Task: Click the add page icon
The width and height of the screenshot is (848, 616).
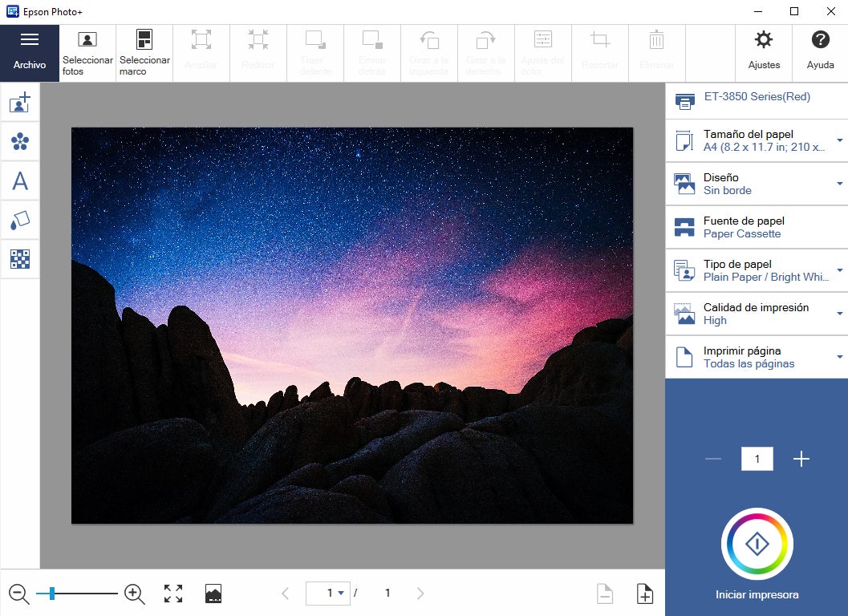Action: [645, 594]
